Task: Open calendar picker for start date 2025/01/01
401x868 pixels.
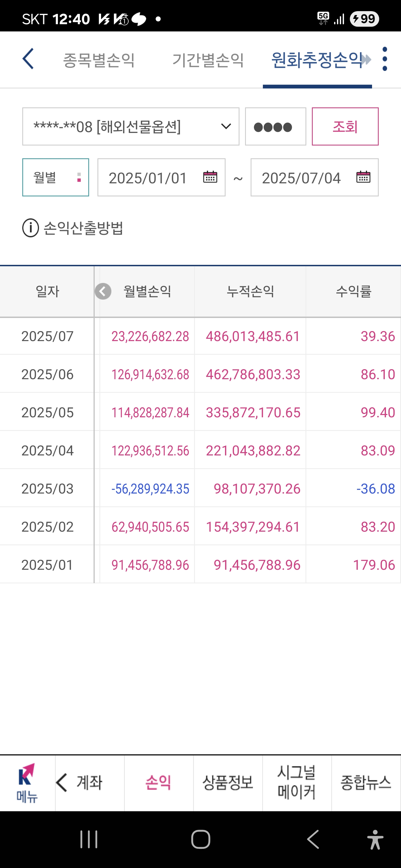Action: click(210, 177)
